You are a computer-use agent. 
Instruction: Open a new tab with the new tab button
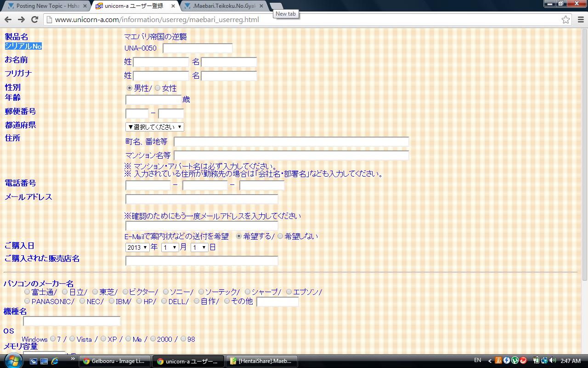(276, 6)
